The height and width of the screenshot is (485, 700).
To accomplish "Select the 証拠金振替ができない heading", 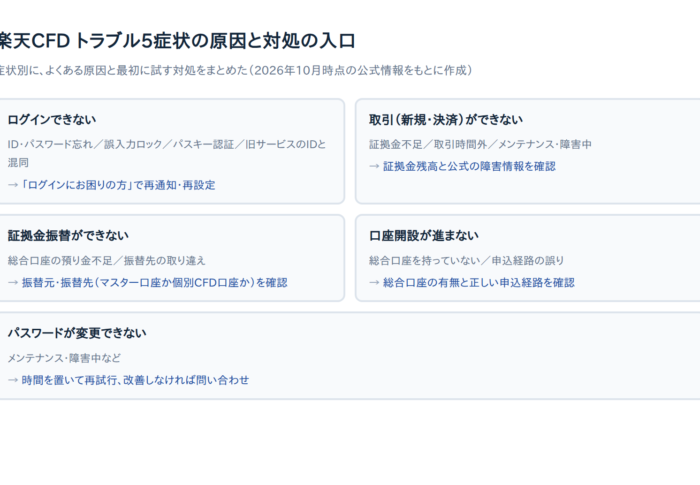I will click(x=68, y=235).
